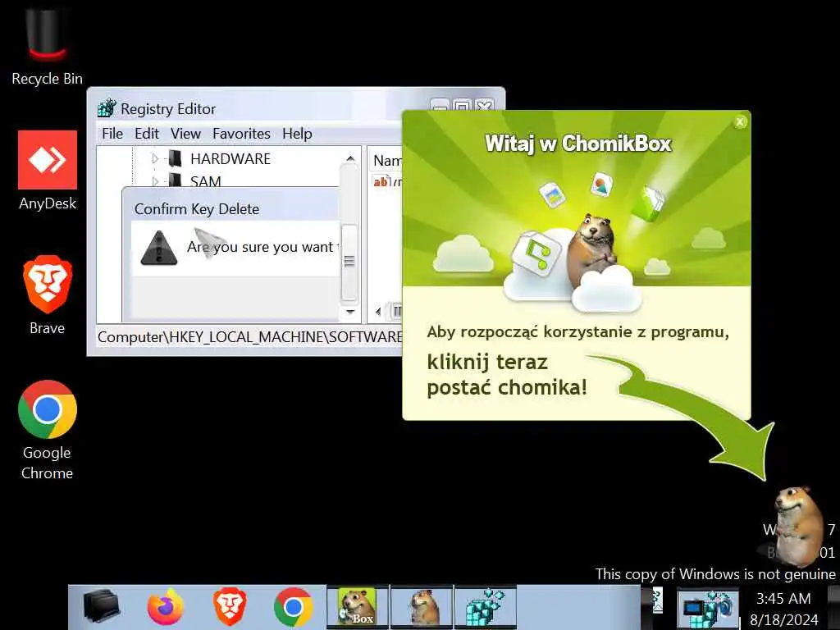Click the Chrome icon in the taskbar
This screenshot has height=630, width=840.
tap(293, 607)
